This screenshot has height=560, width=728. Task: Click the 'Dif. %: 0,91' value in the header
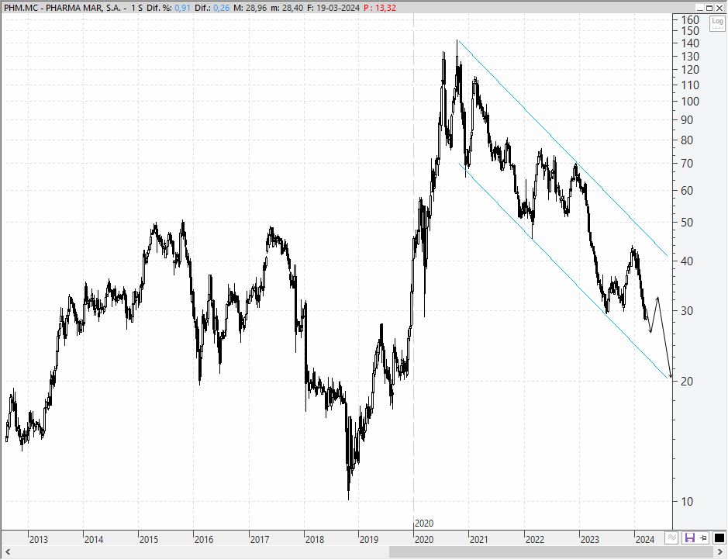tap(168, 8)
